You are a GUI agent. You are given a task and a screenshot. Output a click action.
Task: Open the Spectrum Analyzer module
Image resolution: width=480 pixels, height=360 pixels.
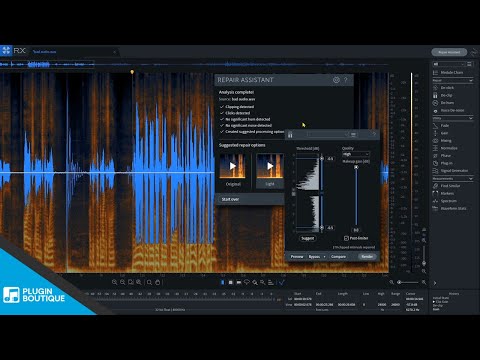(x=449, y=201)
